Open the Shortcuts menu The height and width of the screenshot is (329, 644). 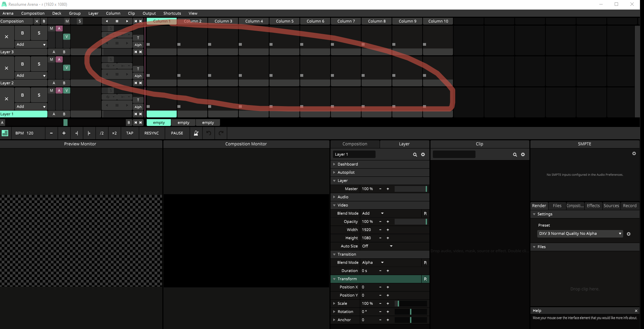click(x=172, y=13)
